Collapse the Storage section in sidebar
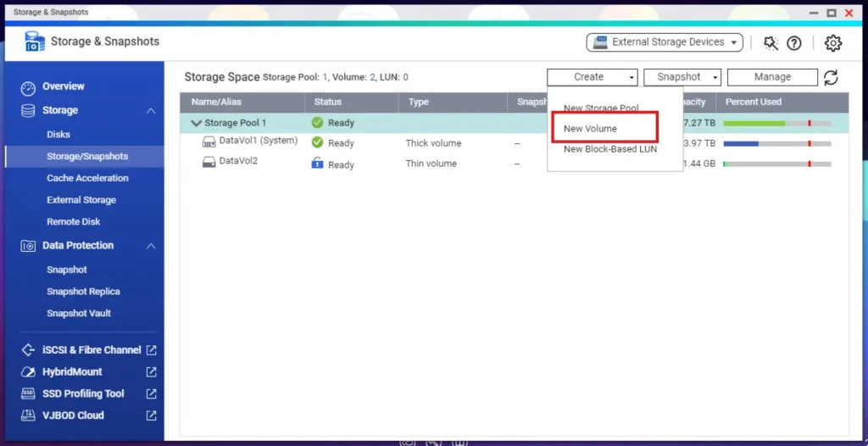Screen dimensions: 868x446 point(151,111)
